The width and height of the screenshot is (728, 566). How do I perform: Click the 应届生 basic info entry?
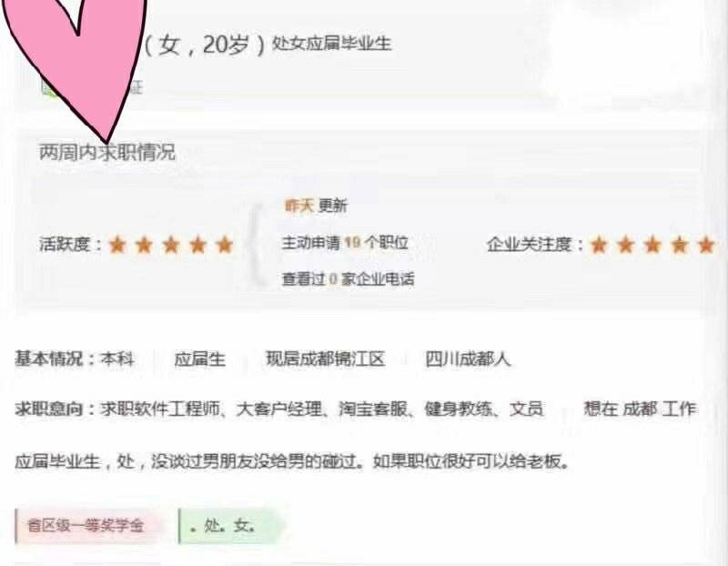click(x=199, y=359)
